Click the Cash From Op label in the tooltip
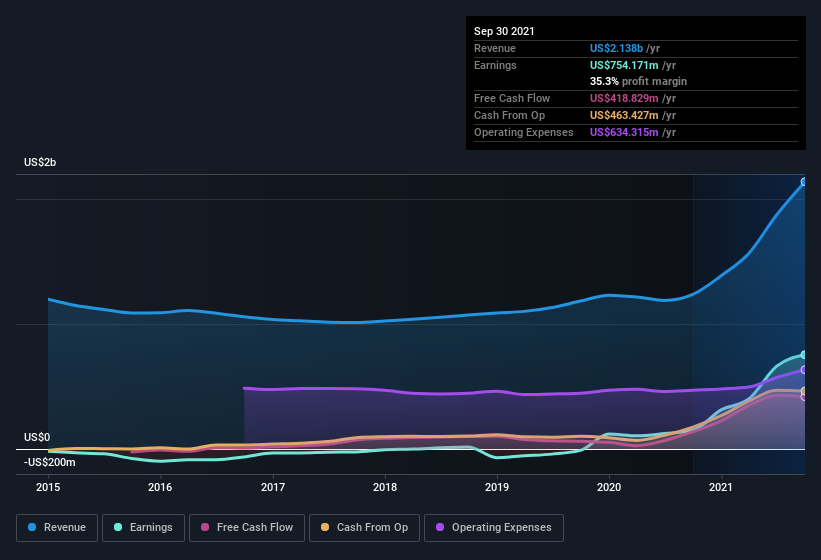Viewport: 821px width, 560px height. [x=509, y=115]
